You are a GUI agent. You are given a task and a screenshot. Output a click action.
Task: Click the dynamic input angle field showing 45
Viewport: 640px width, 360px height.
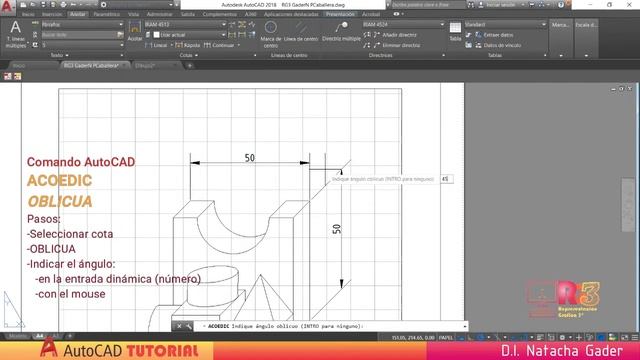tap(447, 179)
